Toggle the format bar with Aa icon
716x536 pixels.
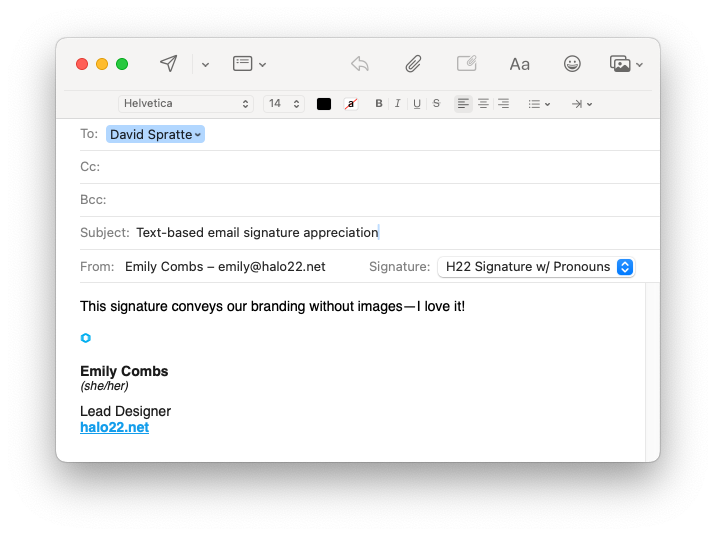click(x=520, y=64)
